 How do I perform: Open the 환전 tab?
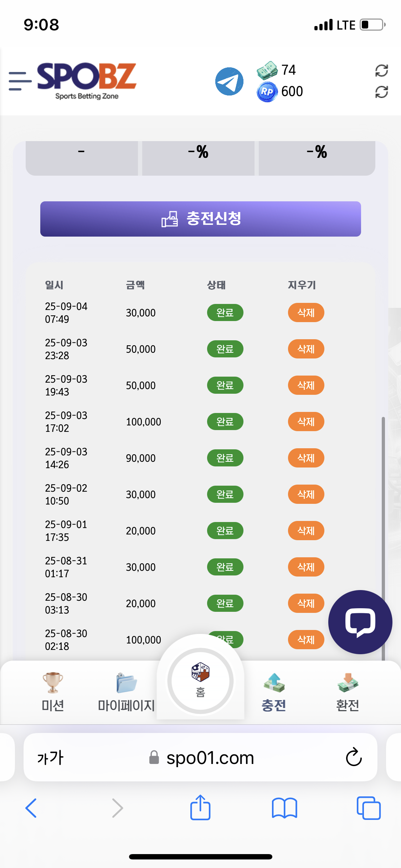click(348, 692)
